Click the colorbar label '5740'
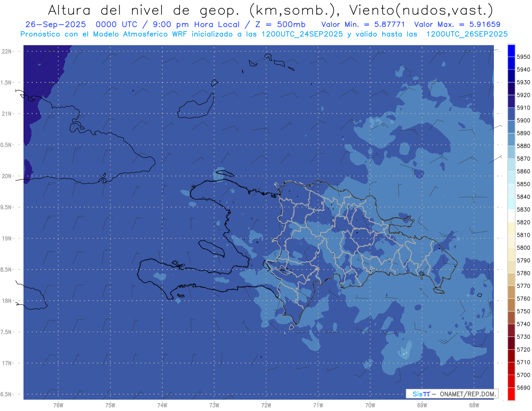This screenshot has width=532, height=411. [524, 324]
